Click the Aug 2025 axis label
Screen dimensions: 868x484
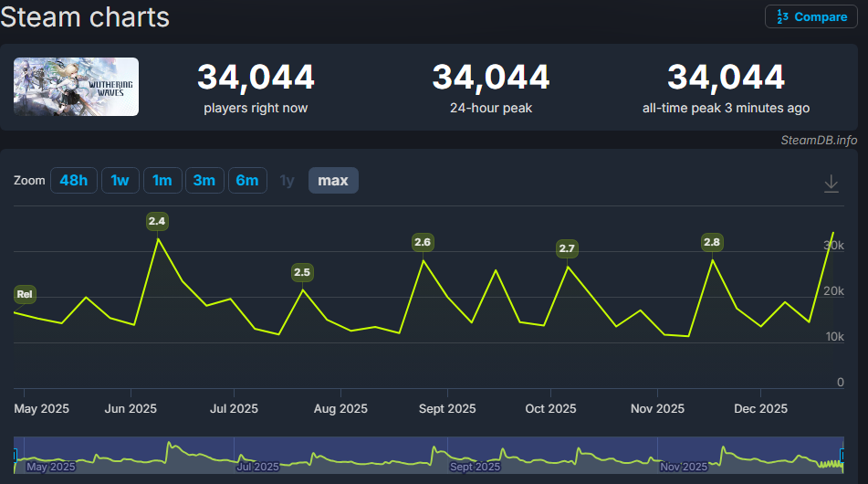point(340,409)
